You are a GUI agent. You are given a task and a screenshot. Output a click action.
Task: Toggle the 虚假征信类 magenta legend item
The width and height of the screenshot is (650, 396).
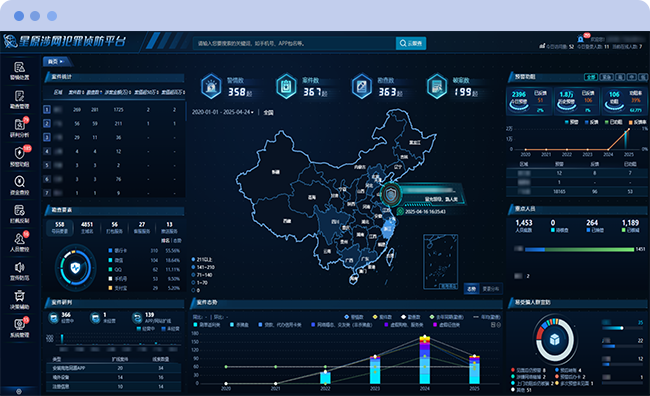pyautogui.click(x=446, y=325)
